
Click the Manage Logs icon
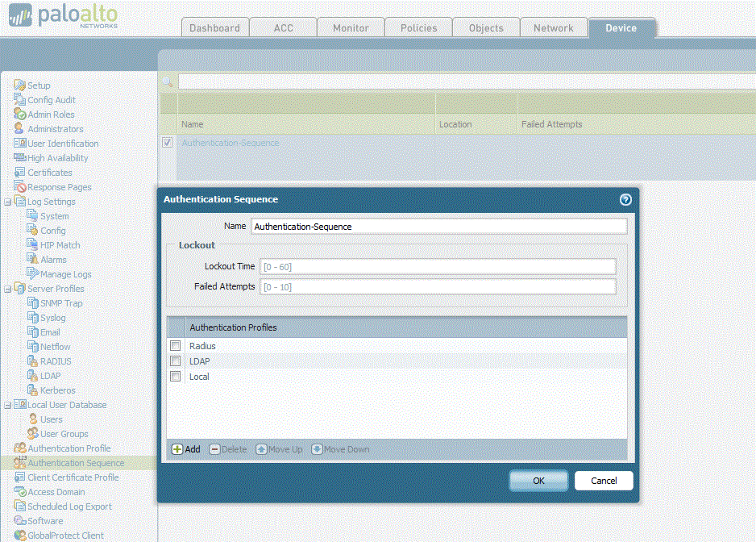(32, 273)
